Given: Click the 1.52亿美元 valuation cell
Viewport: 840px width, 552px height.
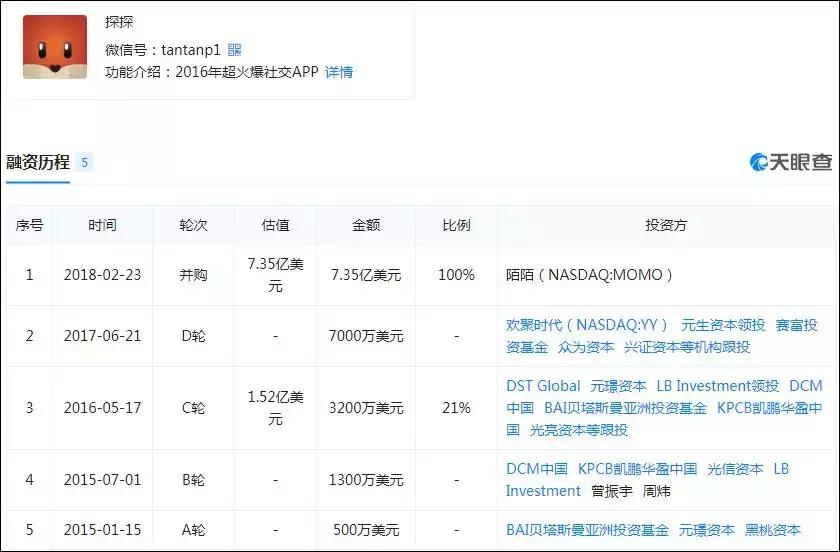Looking at the screenshot, I should (x=275, y=408).
